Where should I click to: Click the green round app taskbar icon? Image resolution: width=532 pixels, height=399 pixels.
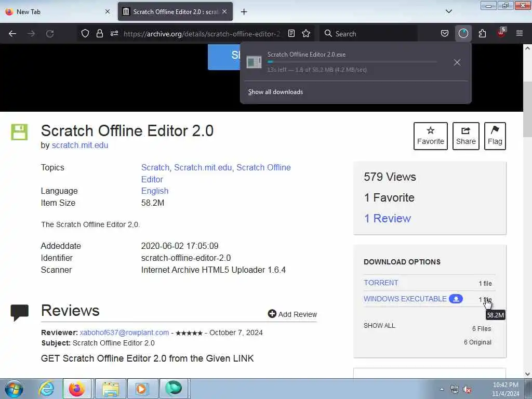coord(174,389)
